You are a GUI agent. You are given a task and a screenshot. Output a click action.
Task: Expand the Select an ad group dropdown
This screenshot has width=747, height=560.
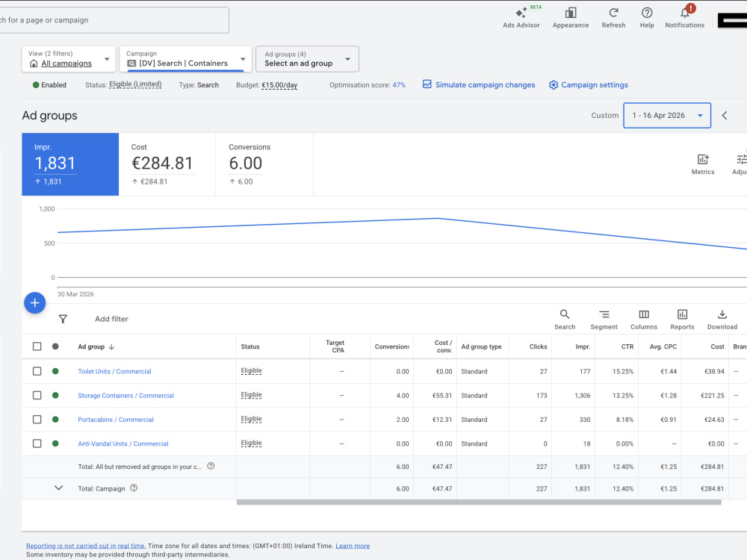307,59
